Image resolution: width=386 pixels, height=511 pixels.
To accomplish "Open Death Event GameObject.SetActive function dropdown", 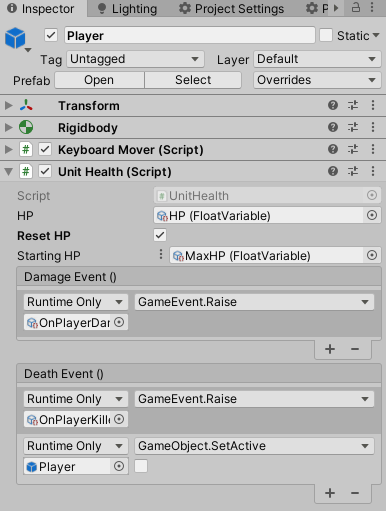I will tap(254, 446).
